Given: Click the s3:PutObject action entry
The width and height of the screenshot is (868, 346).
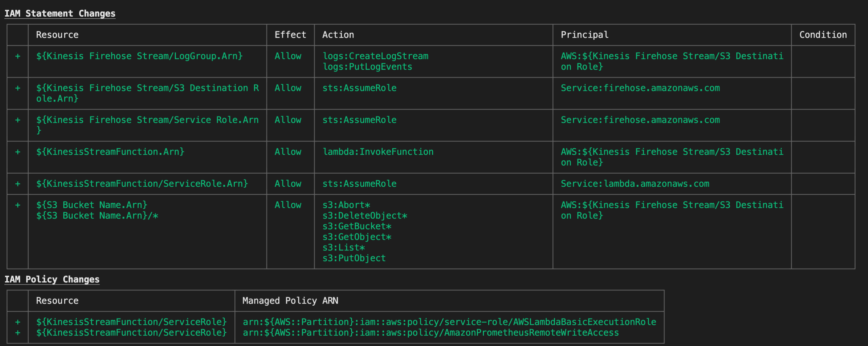Looking at the screenshot, I should pos(354,258).
